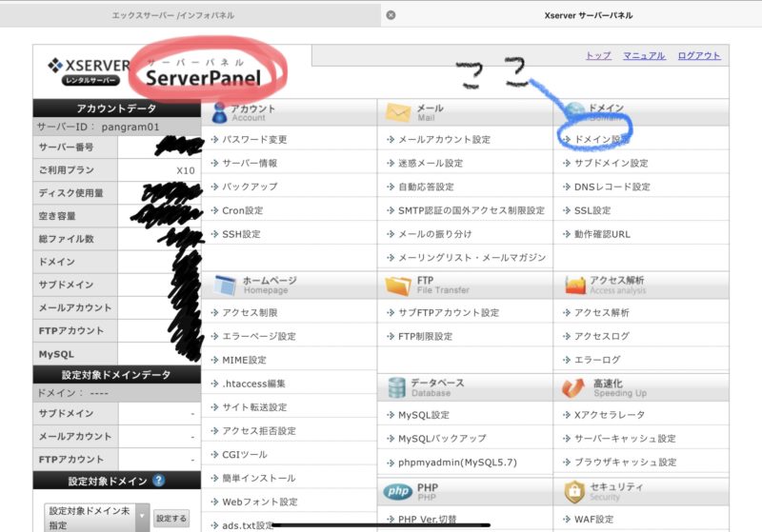
Task: Click the Security padlock icon
Action: pyautogui.click(x=574, y=492)
